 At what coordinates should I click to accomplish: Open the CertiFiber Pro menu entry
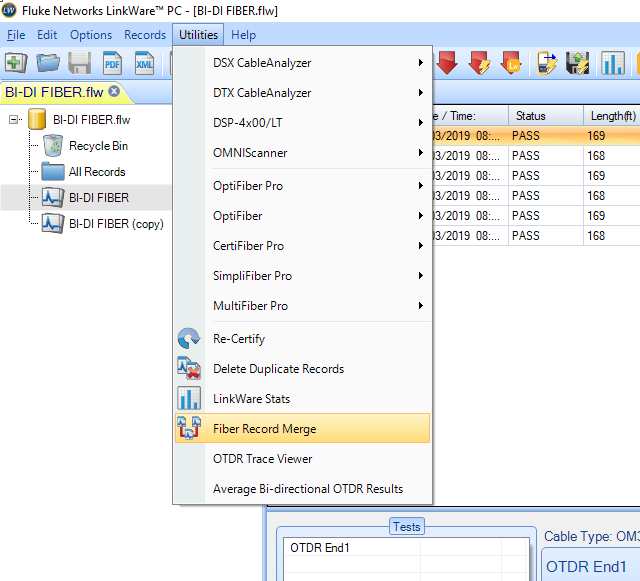point(302,246)
